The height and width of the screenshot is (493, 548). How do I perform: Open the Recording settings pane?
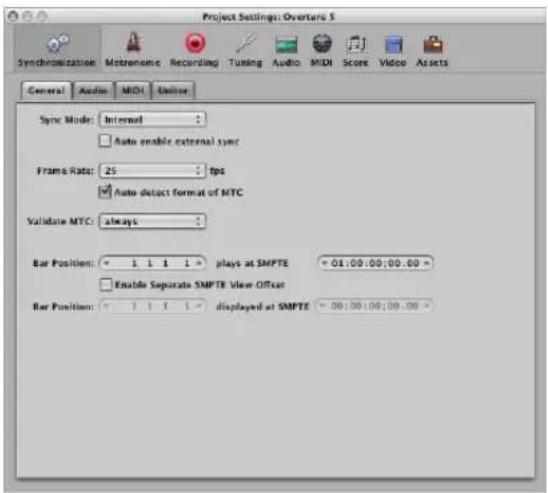click(x=194, y=50)
